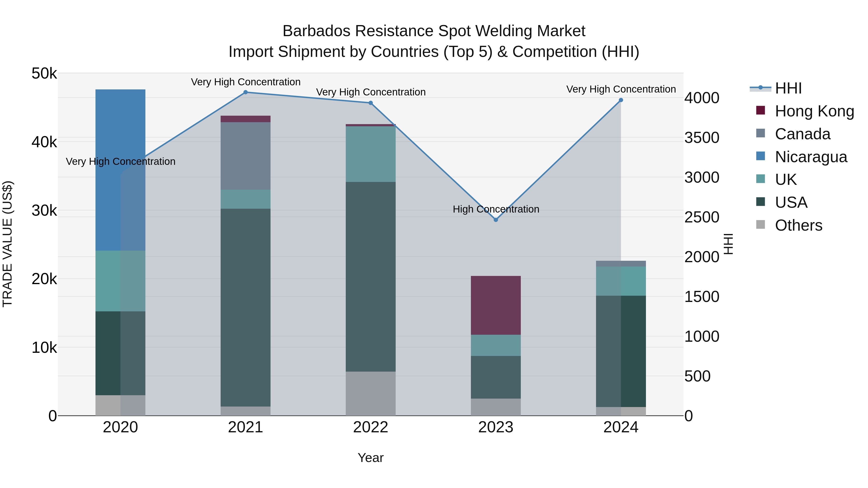The width and height of the screenshot is (868, 488).
Task: Click the 'Year' x-axis title
Action: 371,458
